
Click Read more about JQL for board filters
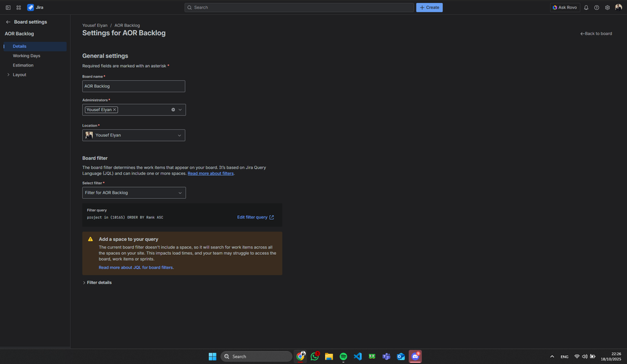[x=135, y=267]
